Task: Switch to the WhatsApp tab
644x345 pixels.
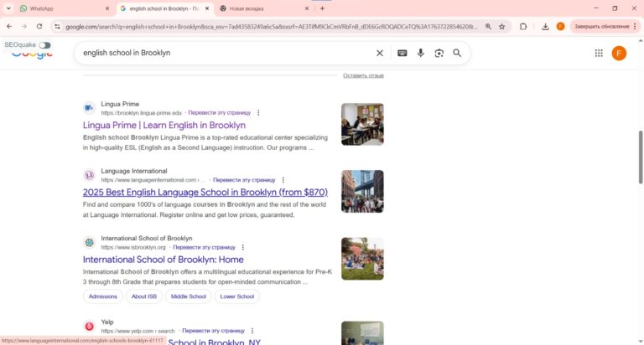Action: [x=59, y=8]
